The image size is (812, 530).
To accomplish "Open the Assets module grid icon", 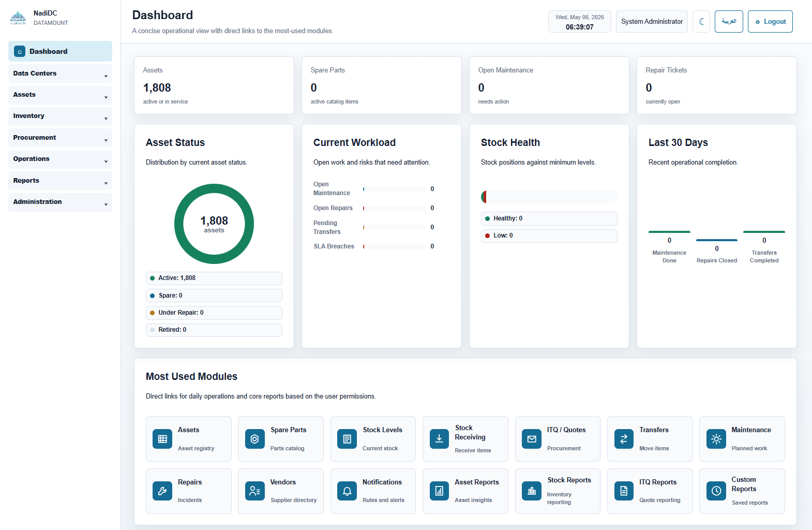I will [x=162, y=439].
